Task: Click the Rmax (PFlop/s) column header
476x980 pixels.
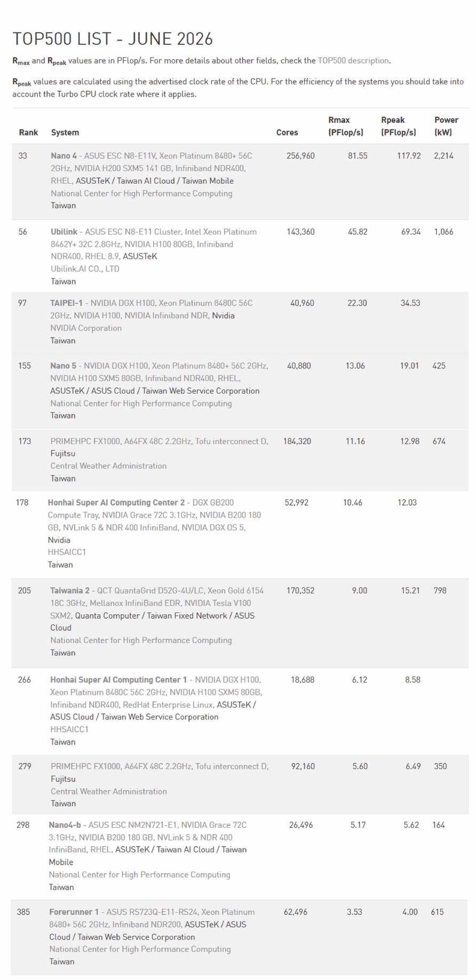Action: (345, 126)
